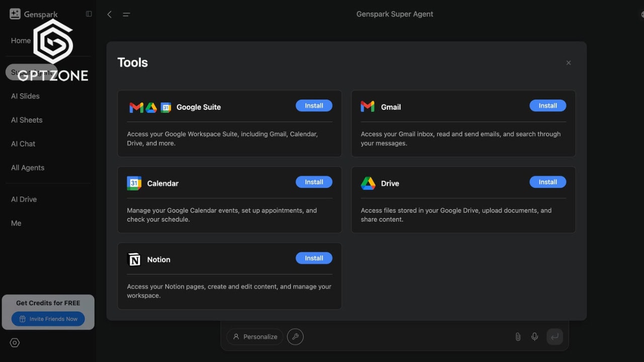Click the Gmail envelope icon in Gmail card

[368, 107]
